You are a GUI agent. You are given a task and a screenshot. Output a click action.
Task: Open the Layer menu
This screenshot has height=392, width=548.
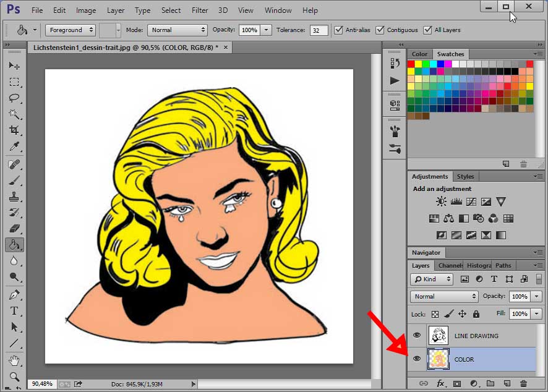[116, 11]
